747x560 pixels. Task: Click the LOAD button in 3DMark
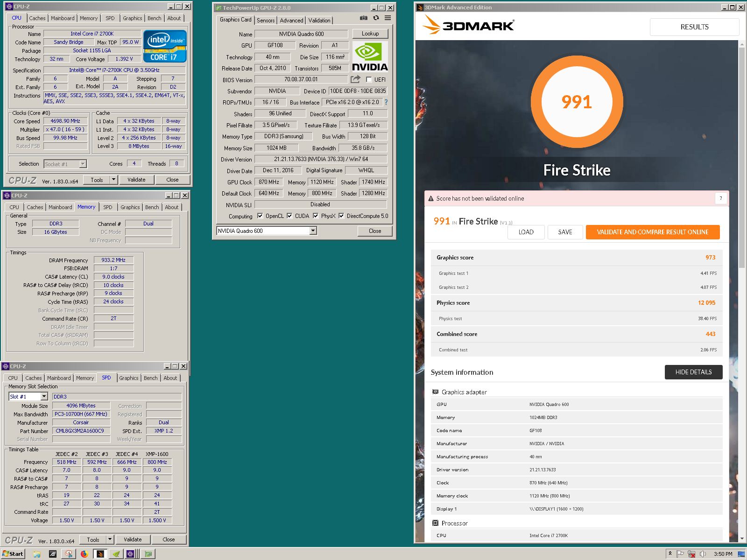pyautogui.click(x=526, y=232)
